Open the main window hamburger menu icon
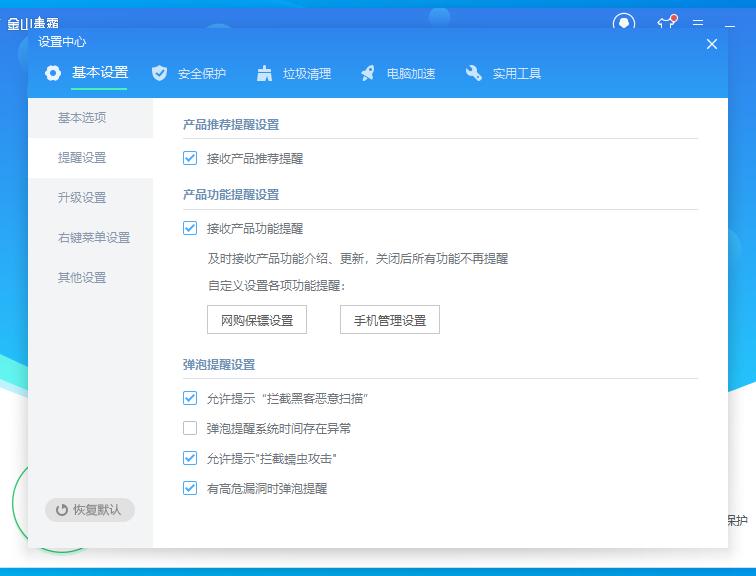The height and width of the screenshot is (576, 756). [698, 22]
